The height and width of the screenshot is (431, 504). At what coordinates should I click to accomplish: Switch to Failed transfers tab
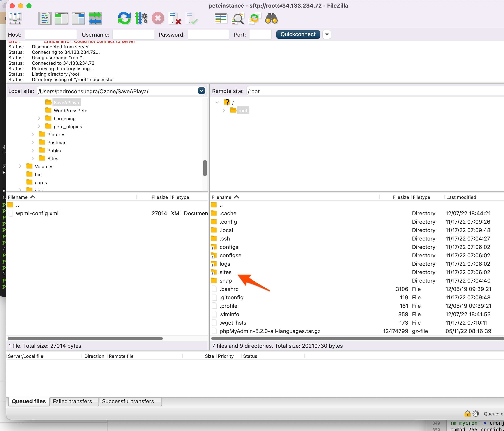click(72, 401)
